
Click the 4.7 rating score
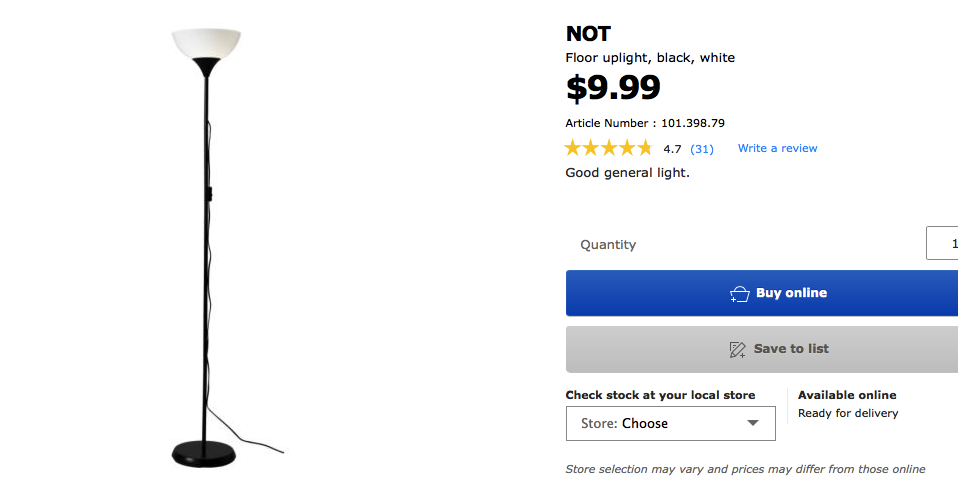672,149
